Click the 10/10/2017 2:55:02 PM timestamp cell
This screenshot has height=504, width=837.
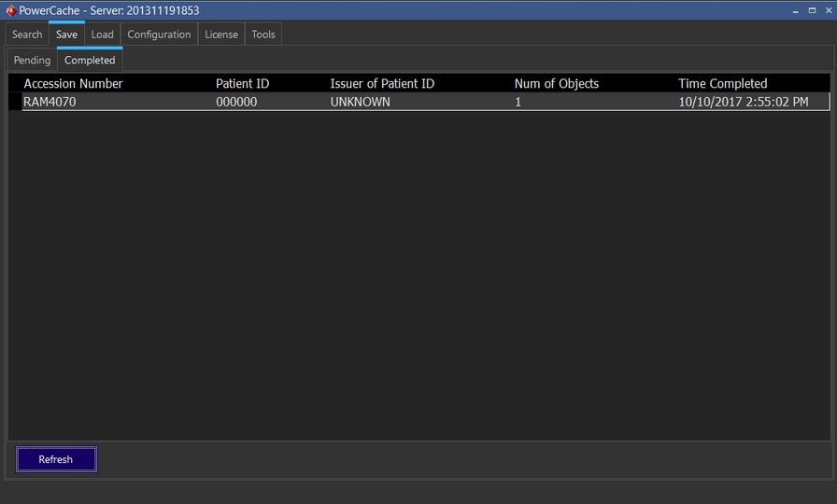[x=743, y=103]
